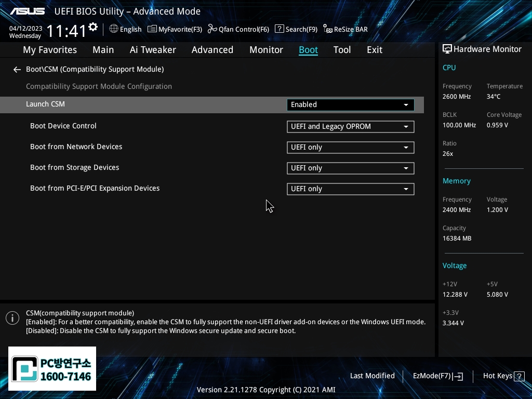Click Last Modified
532x399 pixels.
tap(372, 376)
